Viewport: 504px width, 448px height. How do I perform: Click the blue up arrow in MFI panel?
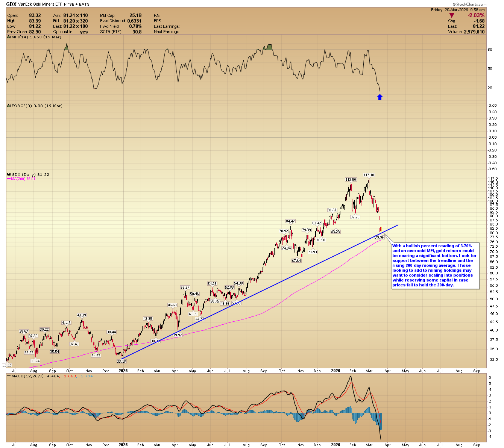tap(380, 97)
